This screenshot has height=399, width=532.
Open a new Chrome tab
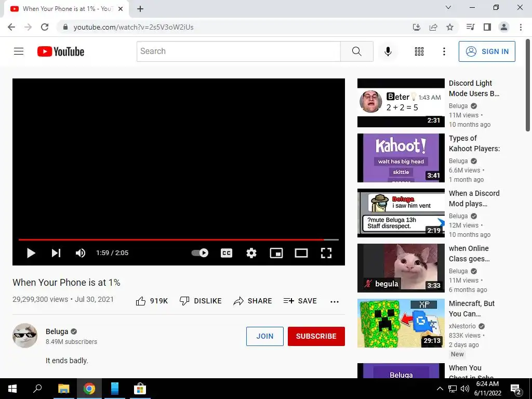coord(140,9)
